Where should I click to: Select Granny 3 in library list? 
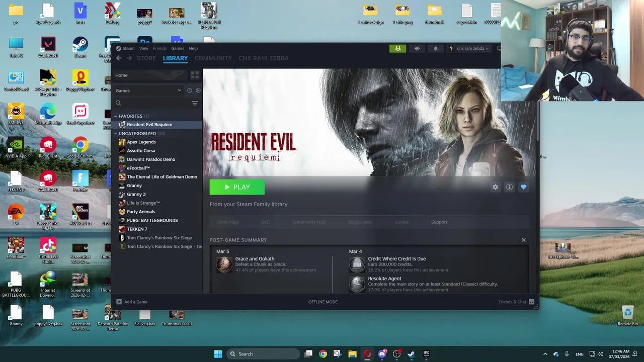click(136, 194)
